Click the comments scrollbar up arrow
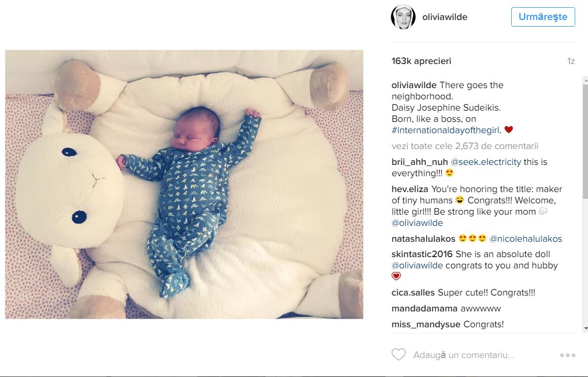This screenshot has width=588, height=377. [585, 79]
